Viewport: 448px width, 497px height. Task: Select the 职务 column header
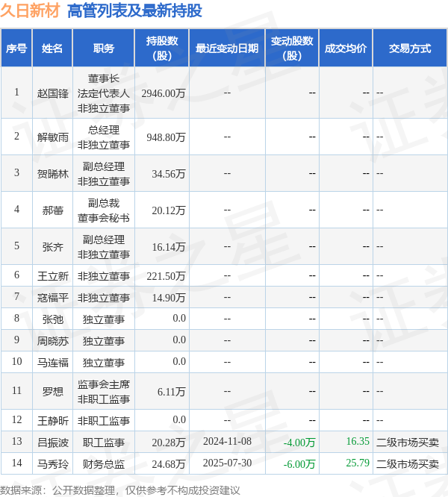104,49
